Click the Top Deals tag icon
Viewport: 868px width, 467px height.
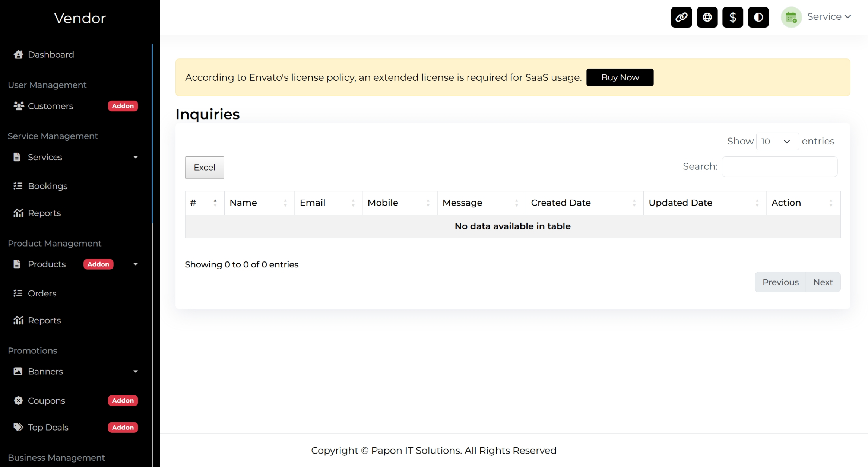tap(18, 427)
